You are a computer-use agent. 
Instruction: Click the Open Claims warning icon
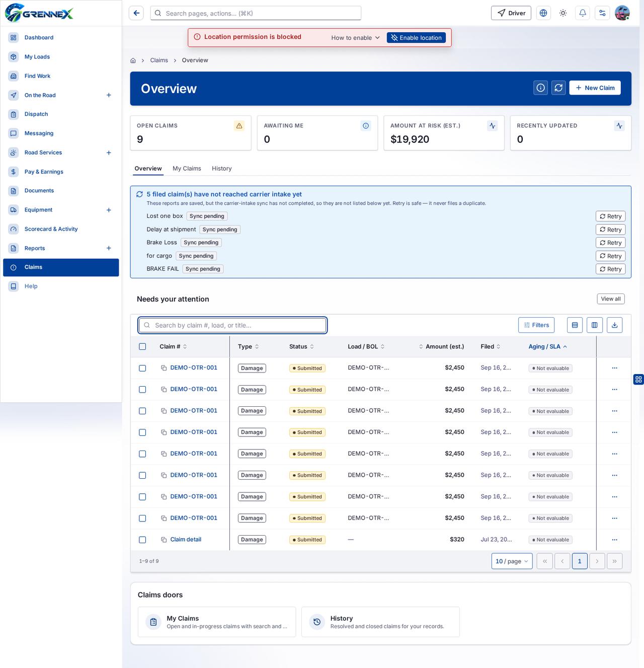coord(239,126)
